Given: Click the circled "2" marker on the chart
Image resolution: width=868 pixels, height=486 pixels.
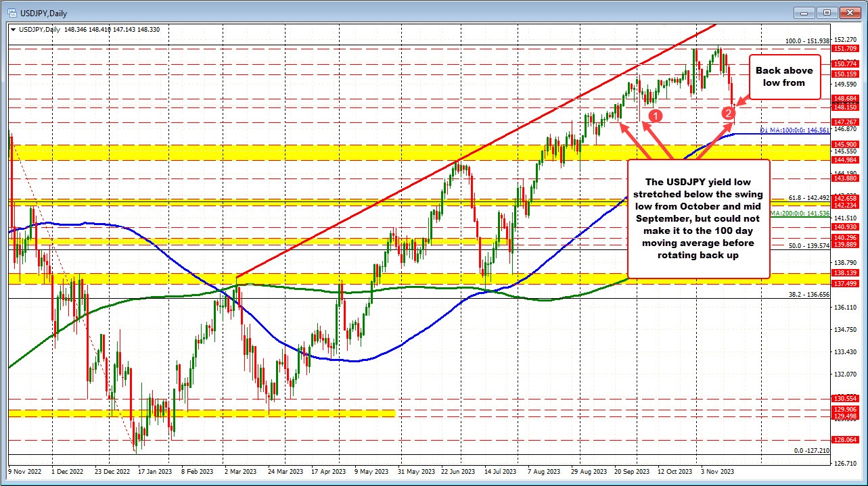Looking at the screenshot, I should point(729,114).
